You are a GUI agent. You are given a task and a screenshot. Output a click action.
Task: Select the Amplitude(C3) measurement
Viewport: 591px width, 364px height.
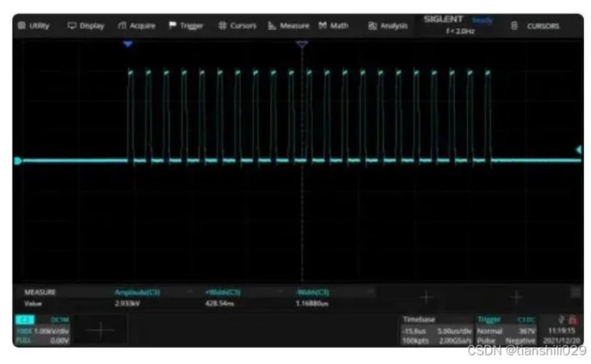tap(137, 292)
